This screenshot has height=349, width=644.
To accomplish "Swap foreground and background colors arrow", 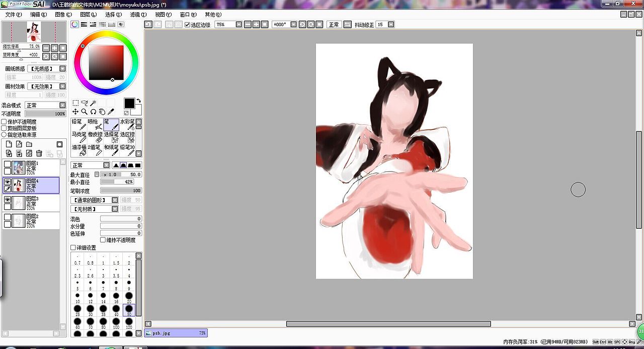I will (138, 101).
